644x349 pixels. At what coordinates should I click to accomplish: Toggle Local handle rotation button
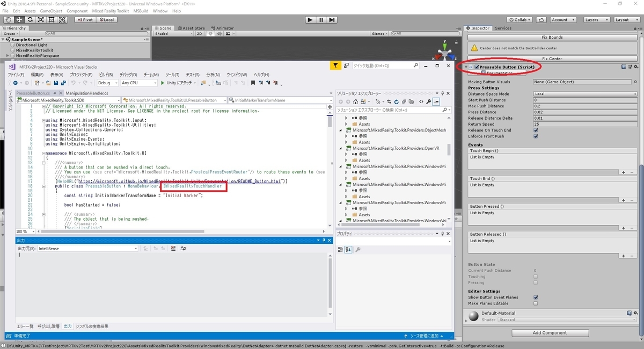(x=106, y=20)
